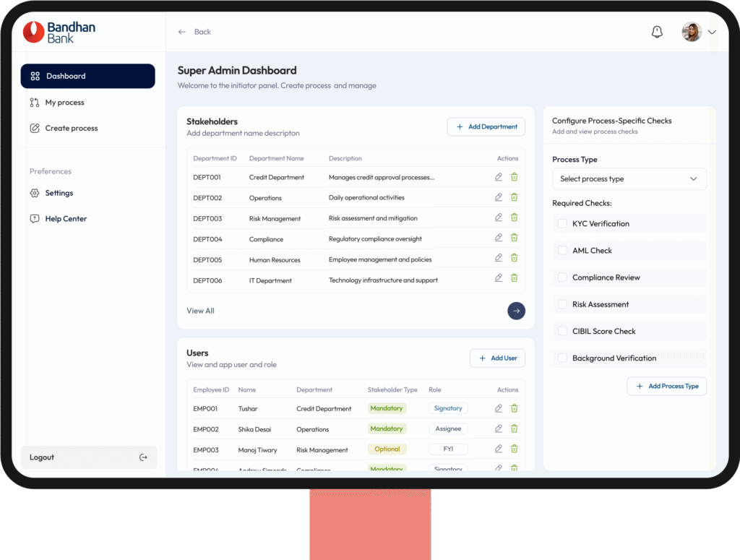
Task: Expand the profile menu chevron
Action: pos(712,32)
